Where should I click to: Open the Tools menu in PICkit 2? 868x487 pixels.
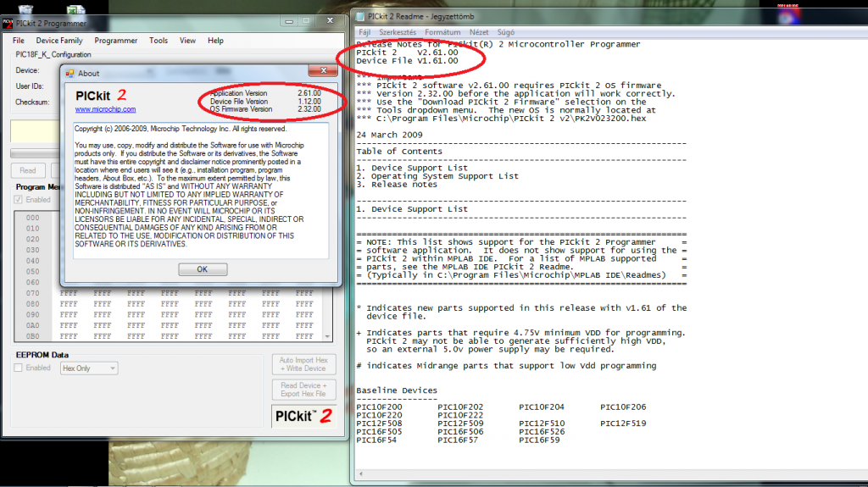tap(159, 41)
